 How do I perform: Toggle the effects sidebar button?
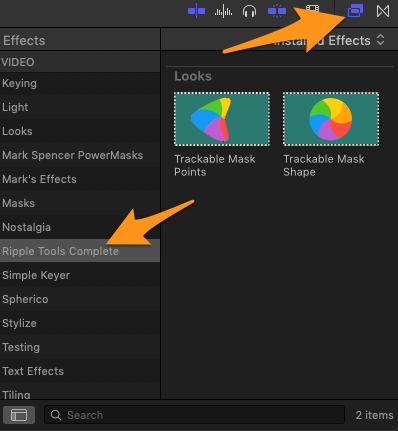pyautogui.click(x=19, y=415)
